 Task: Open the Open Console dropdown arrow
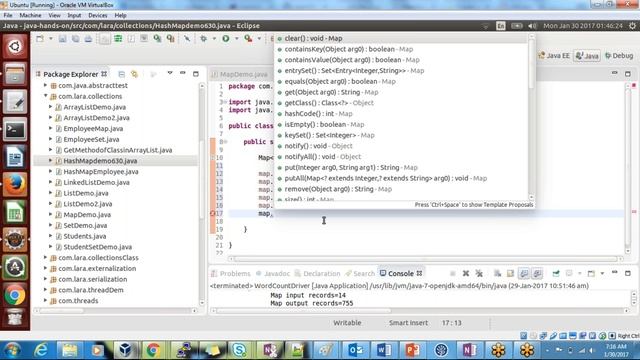coord(602,273)
